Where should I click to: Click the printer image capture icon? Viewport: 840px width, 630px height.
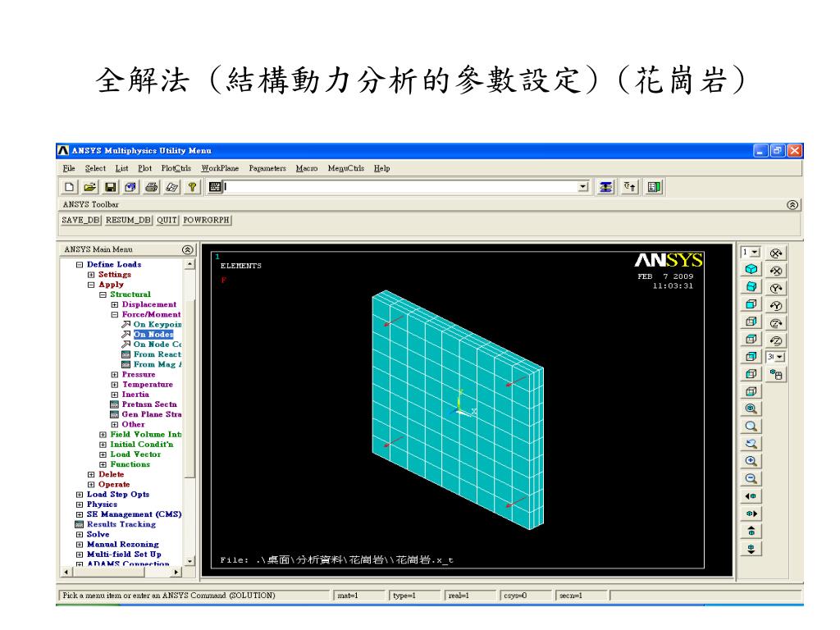pos(151,187)
